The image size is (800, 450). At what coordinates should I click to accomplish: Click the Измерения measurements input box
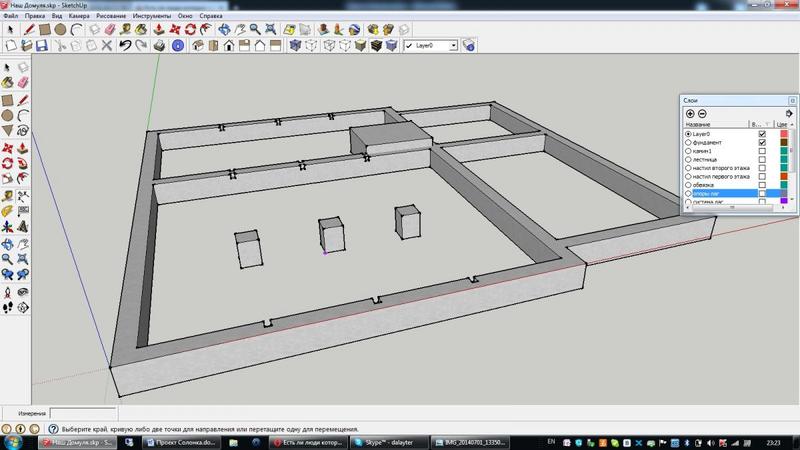[83, 413]
